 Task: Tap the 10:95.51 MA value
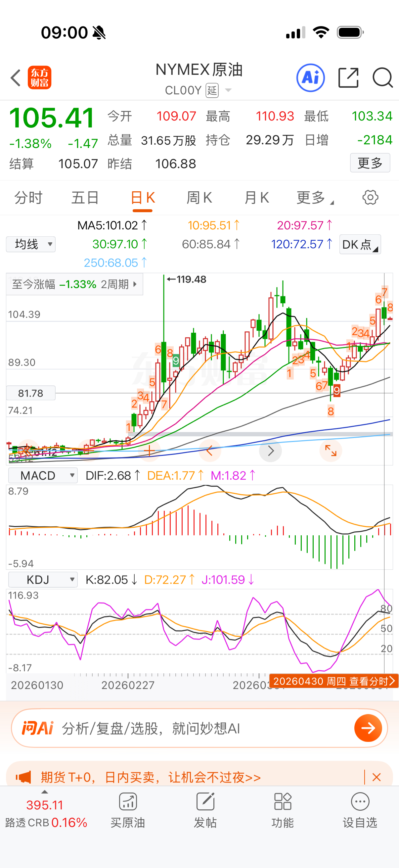[x=213, y=225]
